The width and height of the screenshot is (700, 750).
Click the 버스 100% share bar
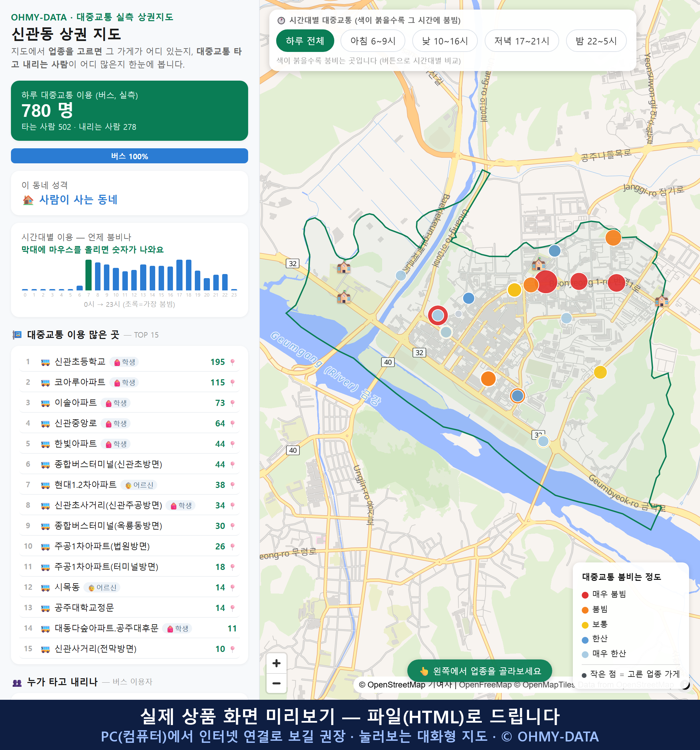coord(130,156)
